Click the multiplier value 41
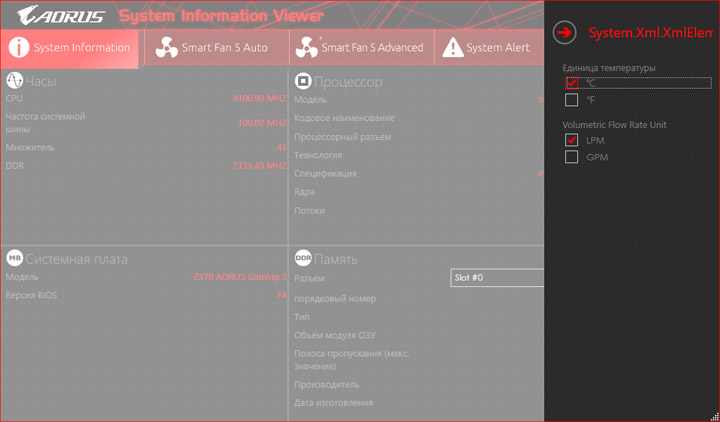The height and width of the screenshot is (422, 720). [x=281, y=148]
